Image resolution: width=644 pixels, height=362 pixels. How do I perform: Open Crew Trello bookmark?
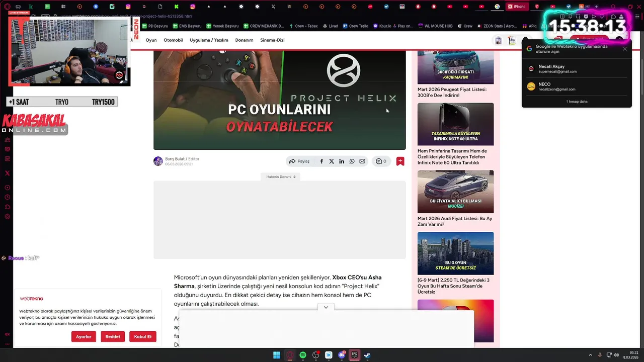tap(356, 26)
